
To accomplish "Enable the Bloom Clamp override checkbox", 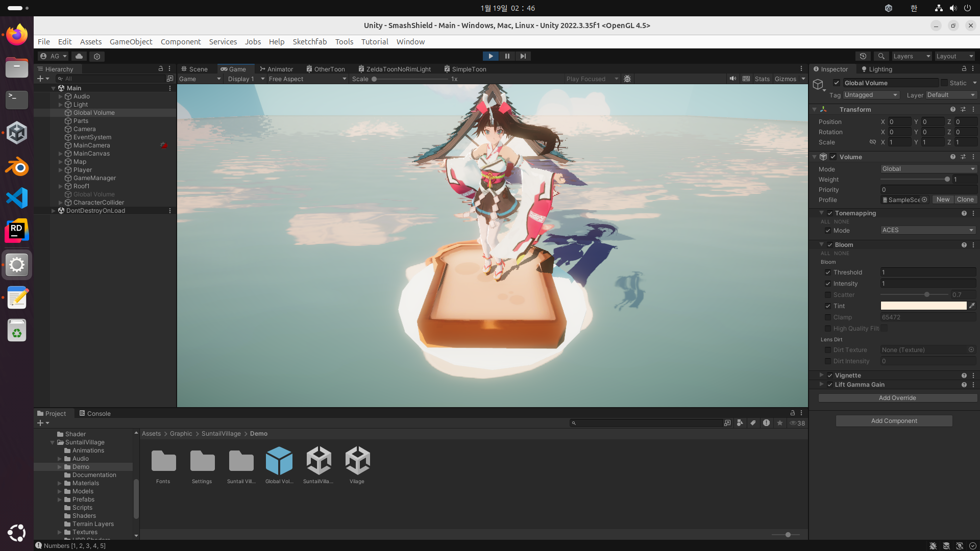I will (x=828, y=317).
